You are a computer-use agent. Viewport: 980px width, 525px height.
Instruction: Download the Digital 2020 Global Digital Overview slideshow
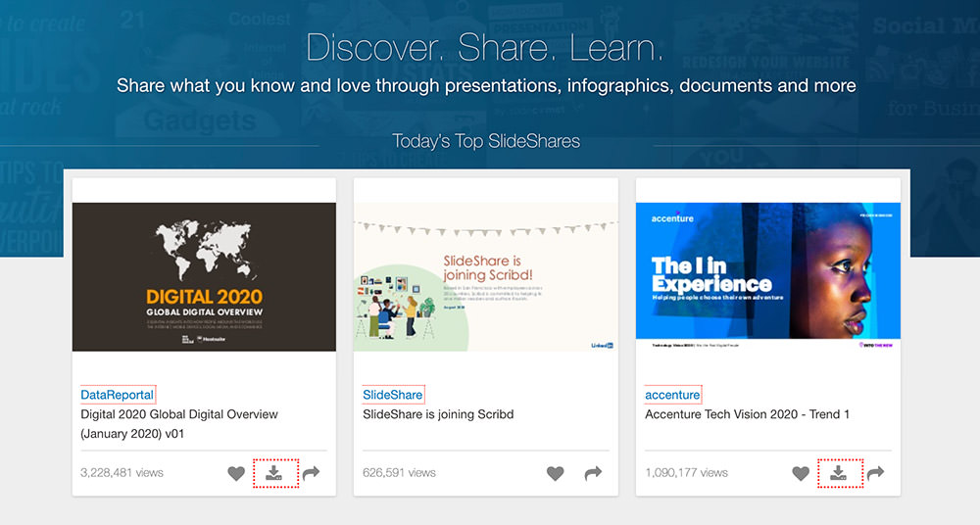(x=274, y=473)
